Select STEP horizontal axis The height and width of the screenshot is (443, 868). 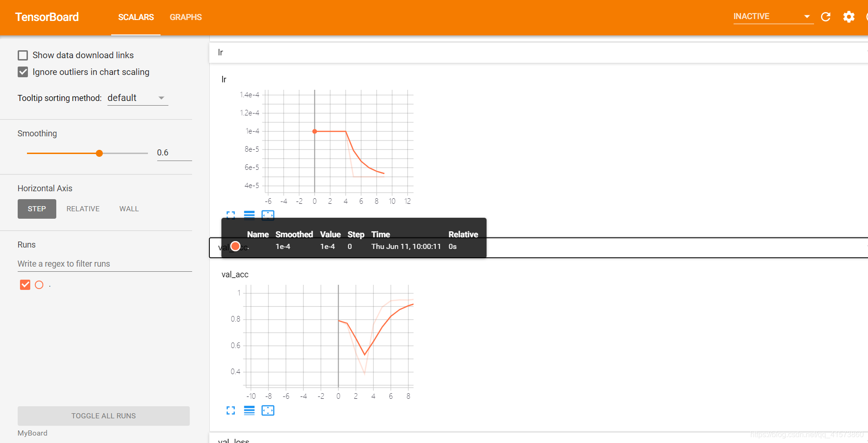click(37, 209)
